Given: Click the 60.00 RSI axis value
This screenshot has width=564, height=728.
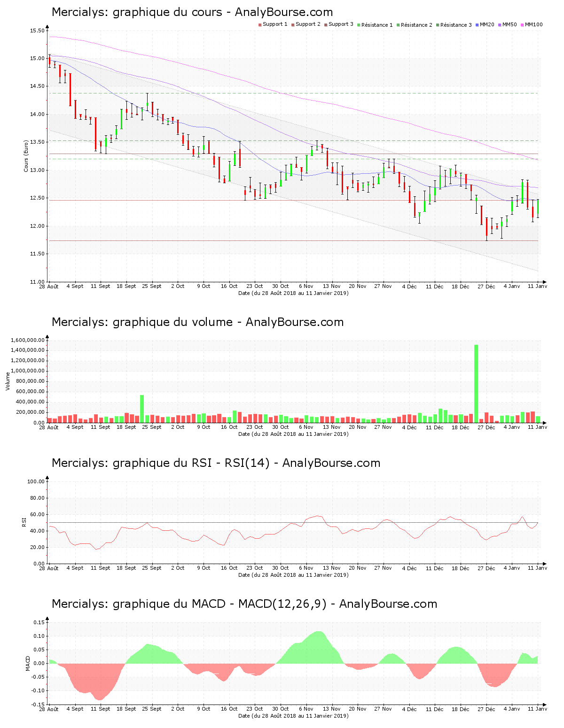Looking at the screenshot, I should pos(37,514).
